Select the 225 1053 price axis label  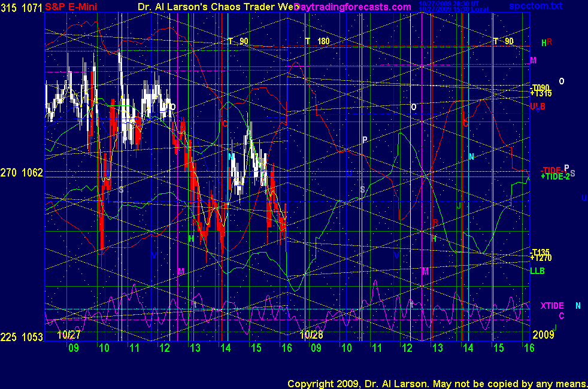pos(22,338)
